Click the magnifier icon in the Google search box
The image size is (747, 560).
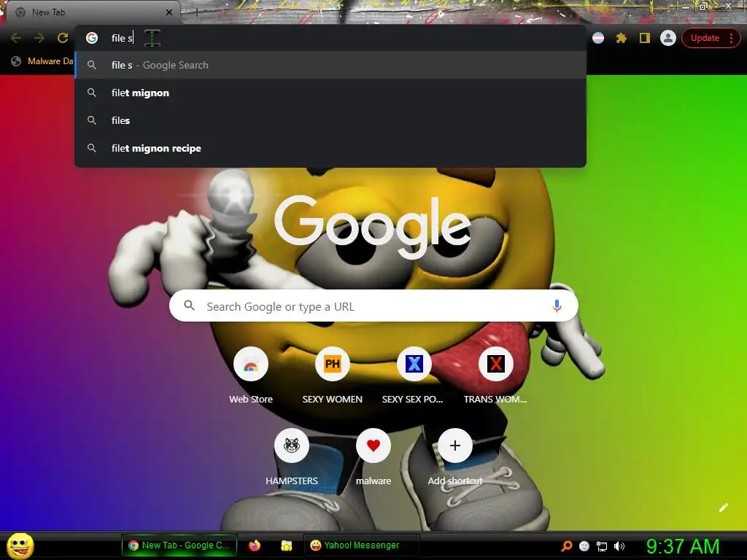[x=189, y=306]
